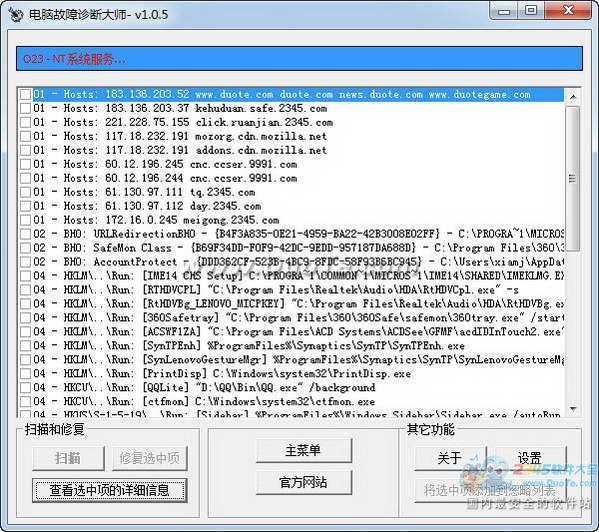Screen dimensions: 599x532
Task: Click the vertical scrollbar thumb
Action: [x=573, y=178]
